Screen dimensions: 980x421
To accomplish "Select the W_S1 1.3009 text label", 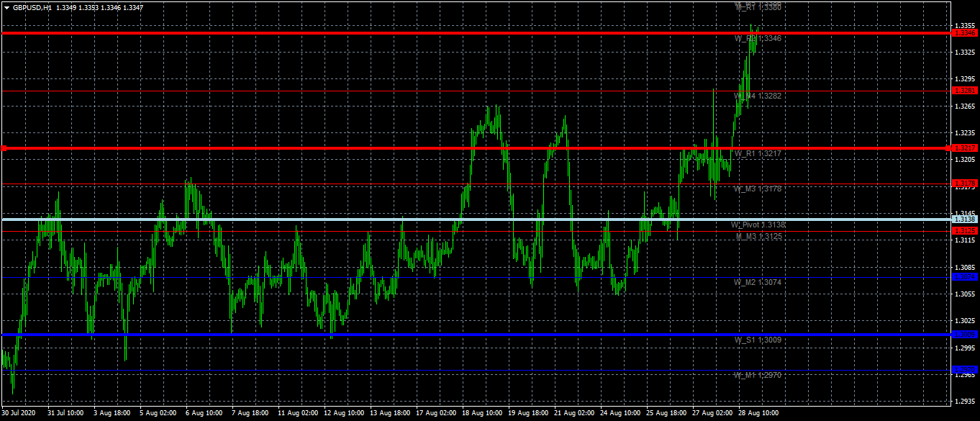I will pyautogui.click(x=757, y=340).
